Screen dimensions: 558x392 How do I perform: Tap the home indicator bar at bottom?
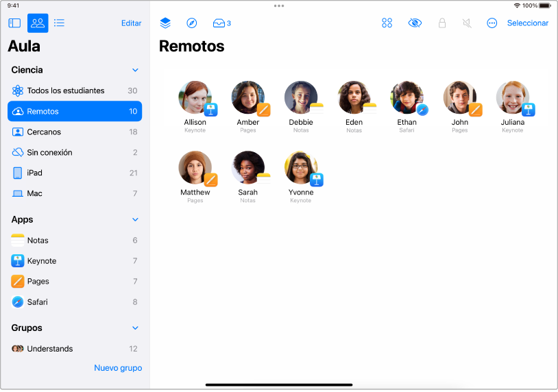point(279,386)
